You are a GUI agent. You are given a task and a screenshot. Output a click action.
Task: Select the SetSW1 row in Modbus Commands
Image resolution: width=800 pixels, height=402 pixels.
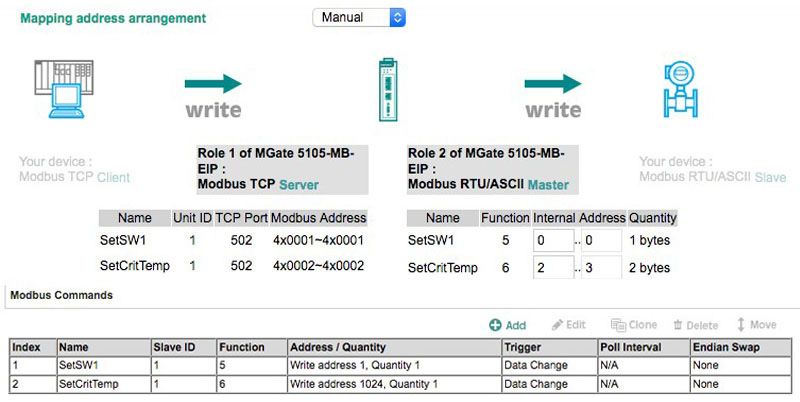tap(401, 365)
